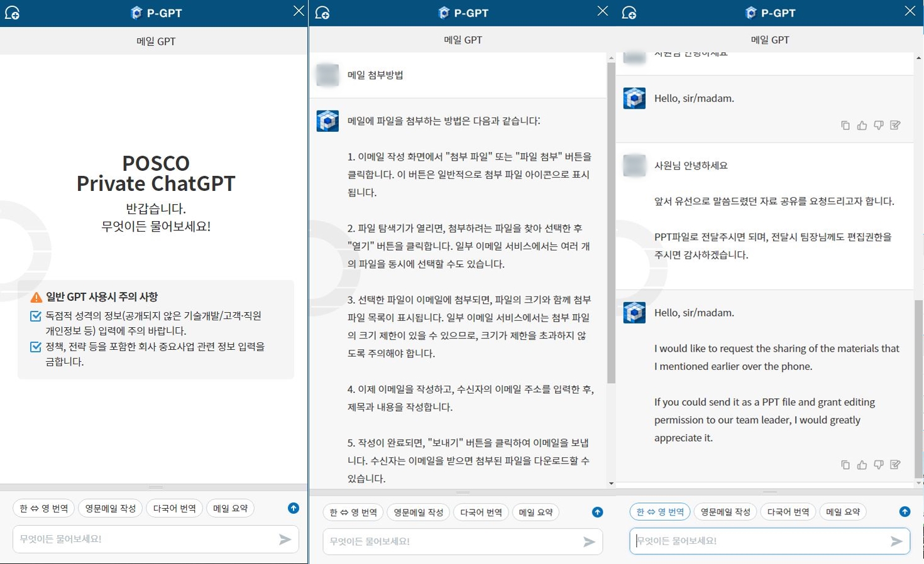Viewport: 924px width, 564px height.
Task: Click checkbox icon for 정책, 전략 notice
Action: click(36, 347)
